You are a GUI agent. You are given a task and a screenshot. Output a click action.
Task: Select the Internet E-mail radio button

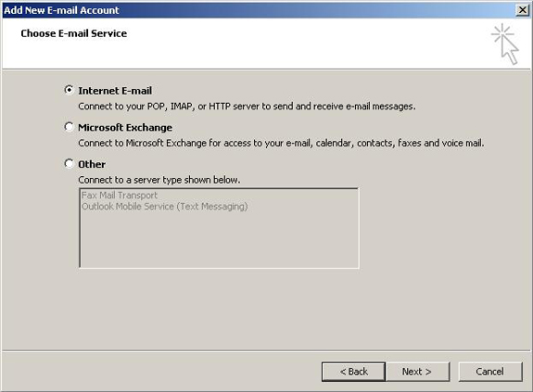[x=69, y=90]
